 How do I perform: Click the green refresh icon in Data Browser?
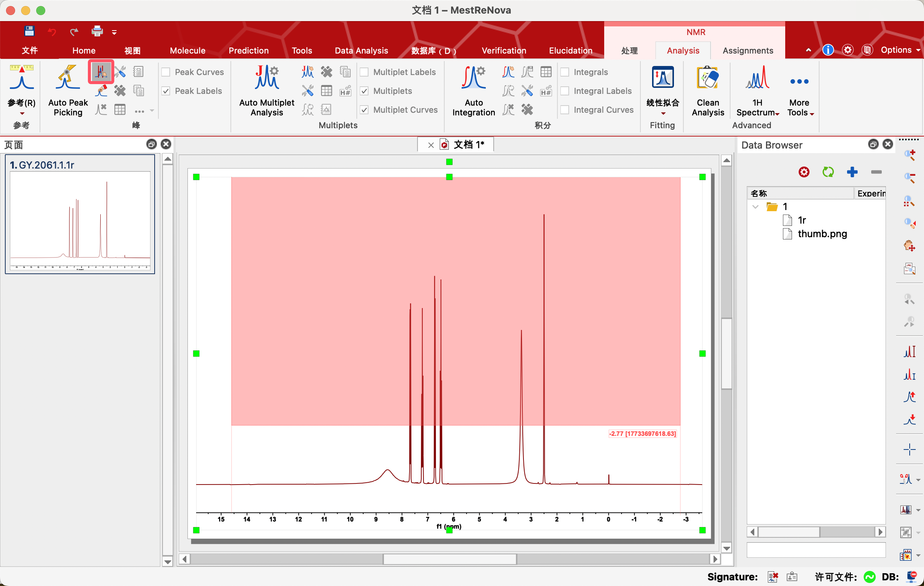click(x=828, y=172)
